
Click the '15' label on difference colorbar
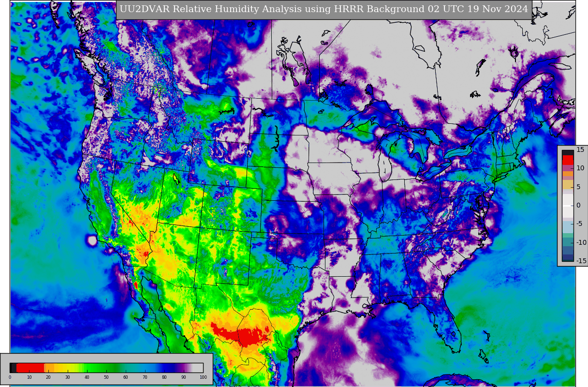pyautogui.click(x=580, y=149)
